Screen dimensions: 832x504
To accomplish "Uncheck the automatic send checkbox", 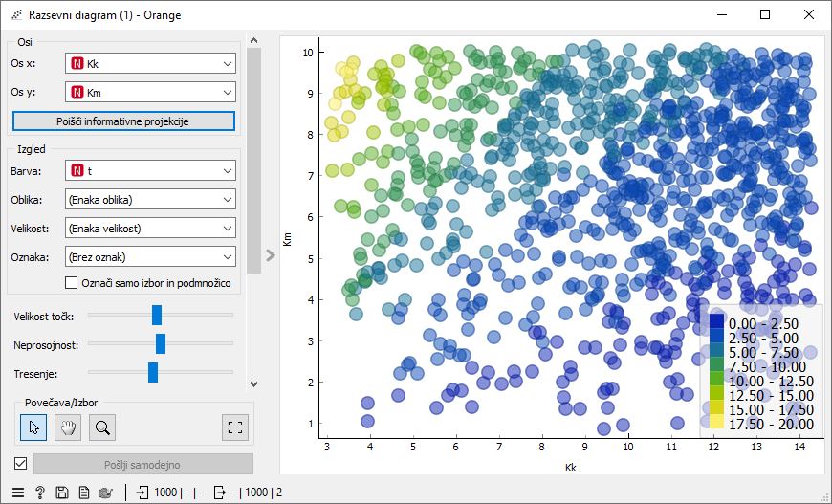I will coord(20,464).
